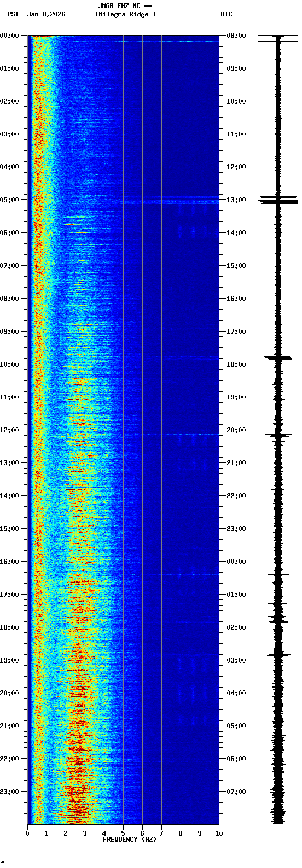This screenshot has height=868, width=302.
Task: Click the UTC time label '13:00'
Action: 236,200
